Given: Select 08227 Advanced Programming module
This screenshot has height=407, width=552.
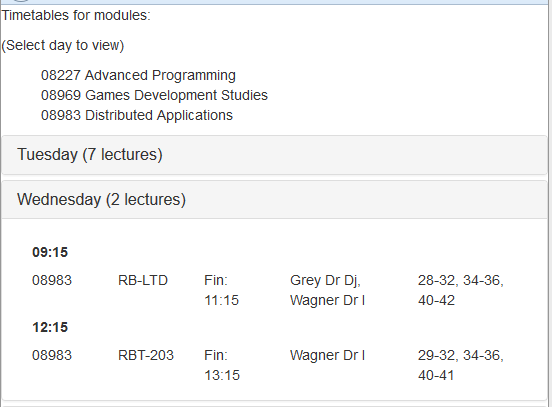Looking at the screenshot, I should pos(138,76).
